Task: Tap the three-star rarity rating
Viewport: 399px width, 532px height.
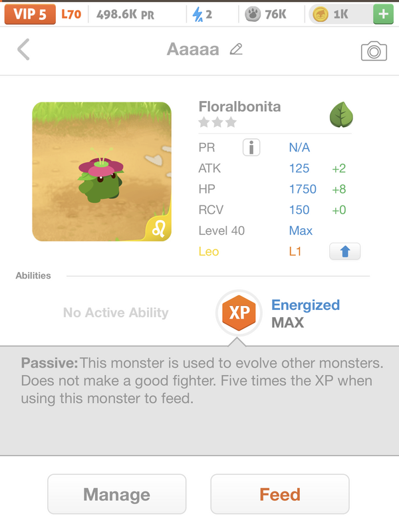Action: 217,122
